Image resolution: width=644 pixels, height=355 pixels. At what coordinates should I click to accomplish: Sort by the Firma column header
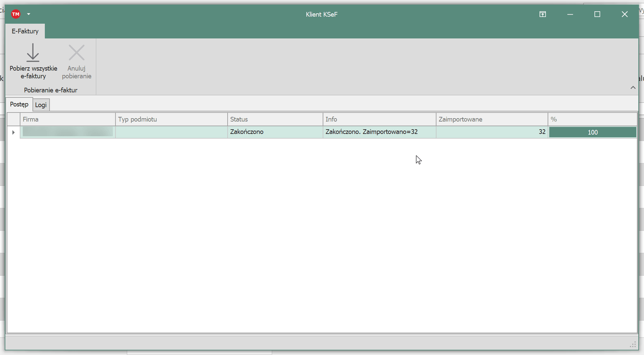coord(67,119)
